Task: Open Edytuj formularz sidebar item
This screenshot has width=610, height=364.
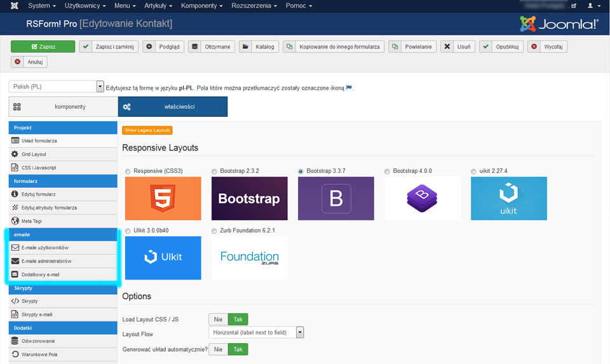Action: point(63,194)
